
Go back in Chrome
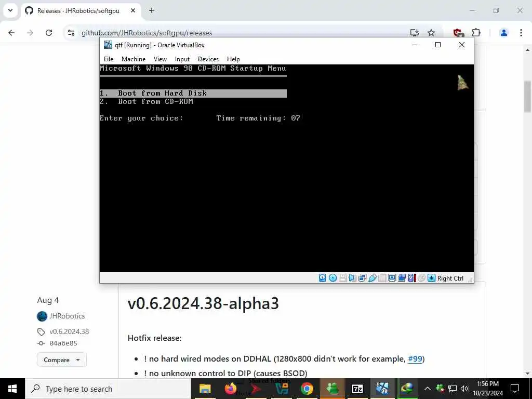click(x=11, y=33)
